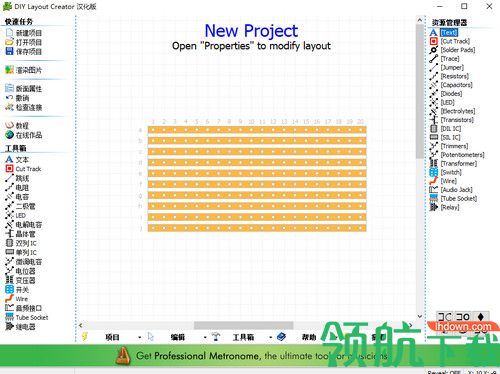This screenshot has height=374, width=500.
Task: Select the 跳线 jumper tool
Action: tap(17, 178)
